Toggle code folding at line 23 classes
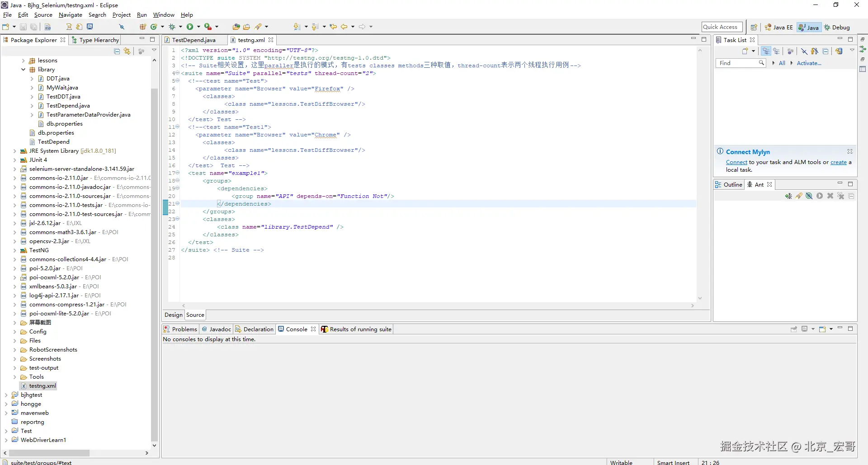 click(177, 219)
